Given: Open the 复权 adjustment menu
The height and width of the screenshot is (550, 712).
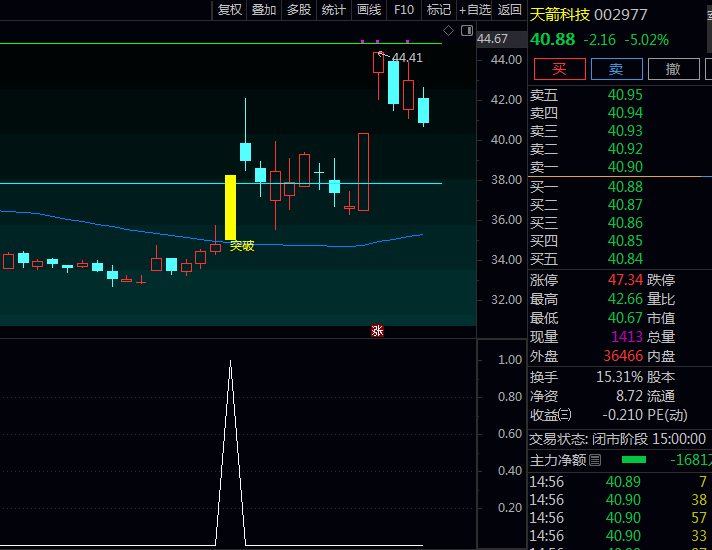Looking at the screenshot, I should 229,10.
